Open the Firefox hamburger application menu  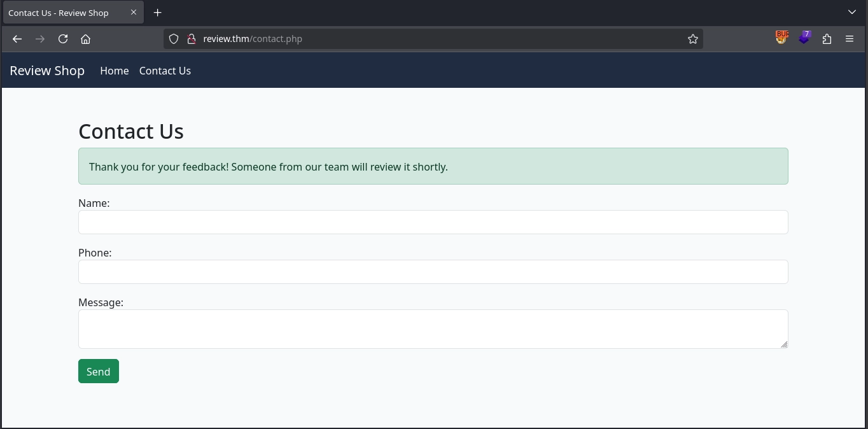850,39
